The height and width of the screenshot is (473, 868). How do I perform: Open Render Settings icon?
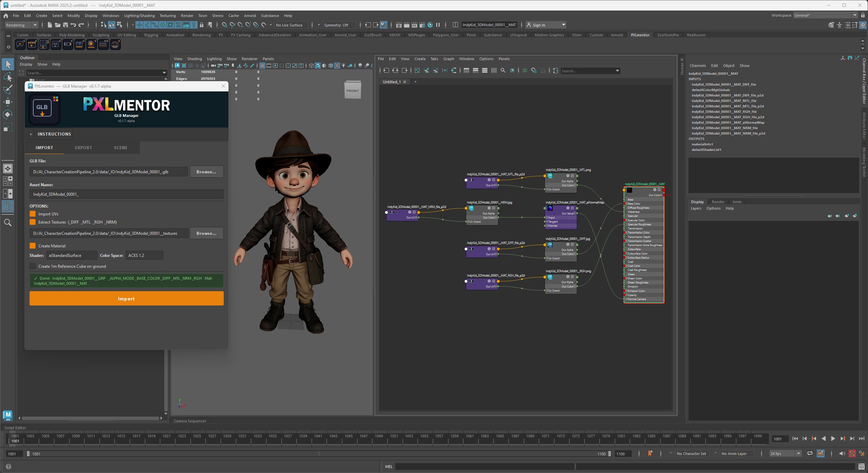coord(422,25)
